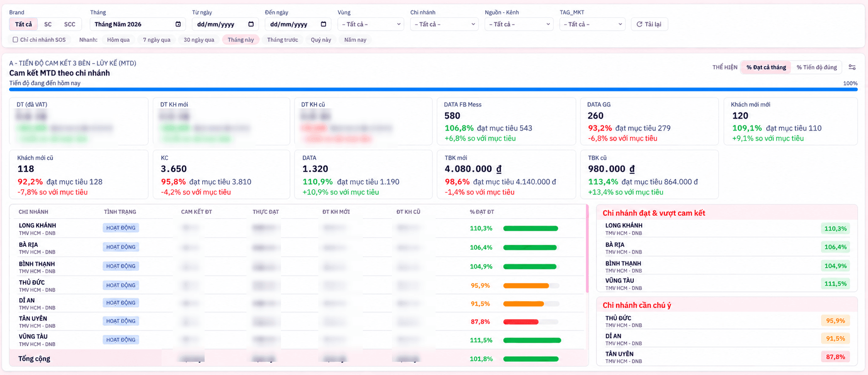868x375 pixels.
Task: Open the Tháng Năm 2026 month selector
Action: coord(138,24)
